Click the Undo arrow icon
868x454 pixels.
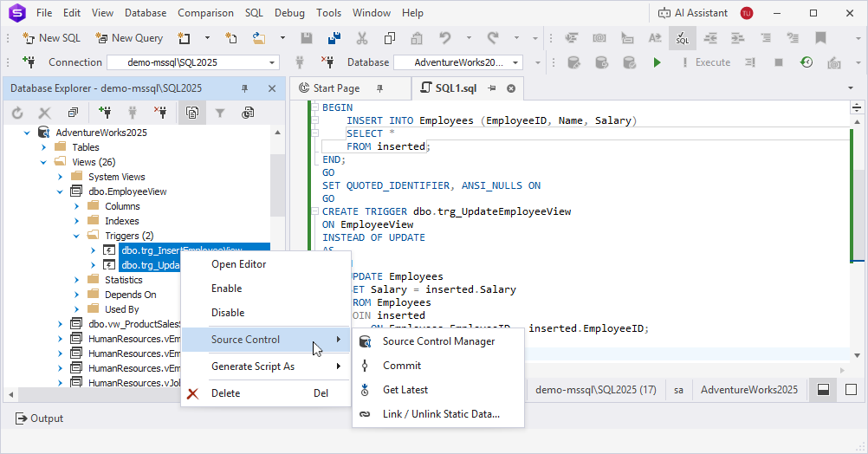[445, 38]
